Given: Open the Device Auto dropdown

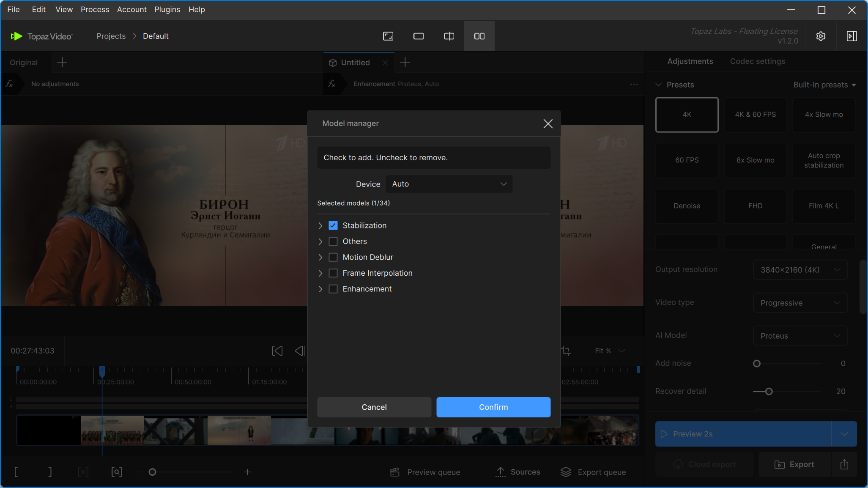Looking at the screenshot, I should (449, 184).
